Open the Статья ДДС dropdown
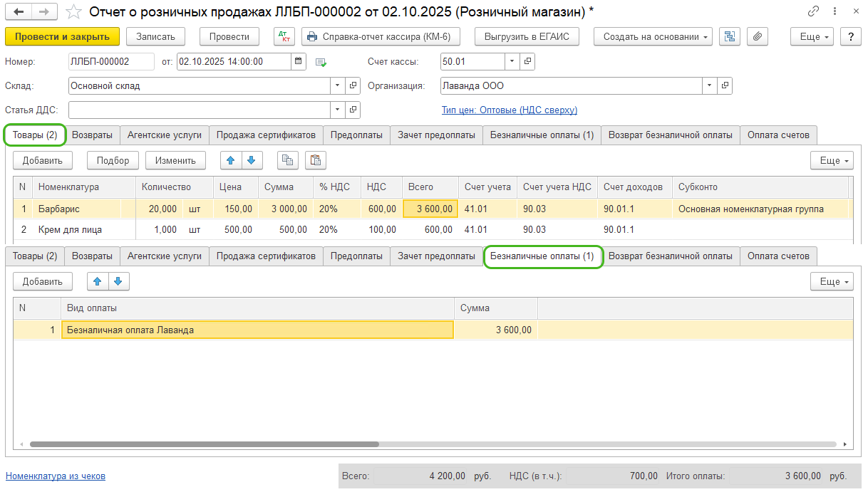Image resolution: width=868 pixels, height=492 pixels. pyautogui.click(x=336, y=110)
